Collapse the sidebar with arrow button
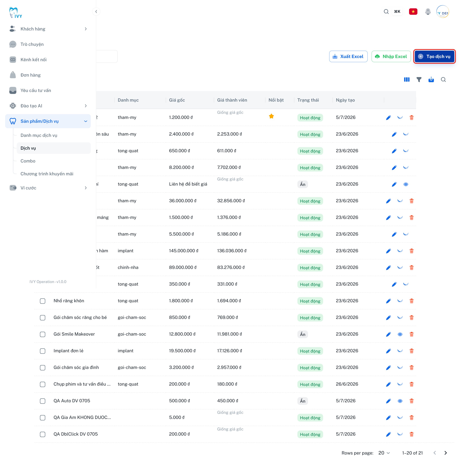 pyautogui.click(x=96, y=11)
